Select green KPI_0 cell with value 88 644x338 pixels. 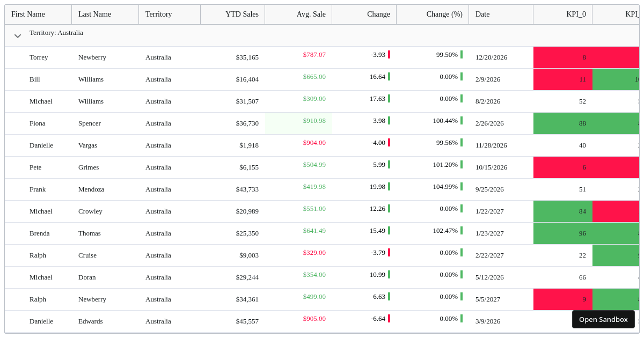(x=563, y=123)
